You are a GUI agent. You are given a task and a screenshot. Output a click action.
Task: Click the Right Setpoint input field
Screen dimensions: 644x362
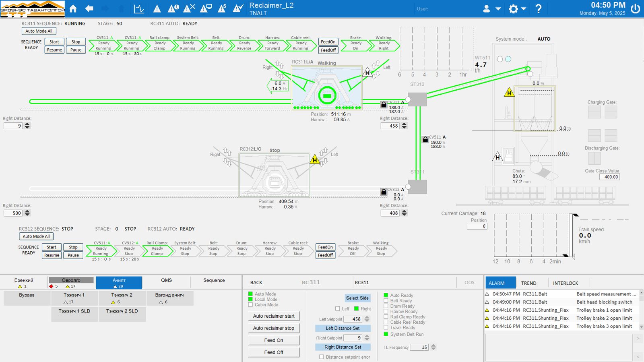coord(353,338)
